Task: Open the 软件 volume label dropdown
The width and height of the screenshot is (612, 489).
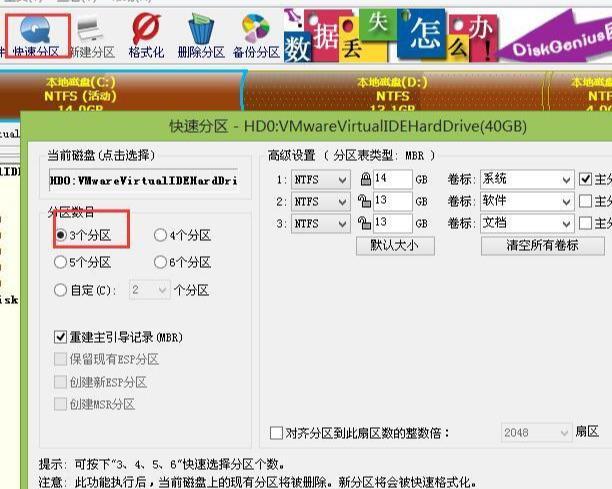Action: click(527, 201)
